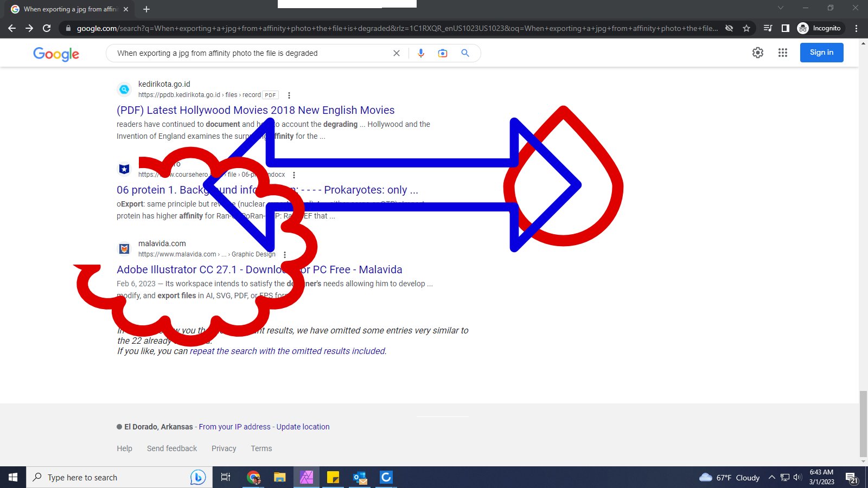Open Sticky Notes from the taskbar
Image resolution: width=868 pixels, height=488 pixels.
click(x=333, y=477)
